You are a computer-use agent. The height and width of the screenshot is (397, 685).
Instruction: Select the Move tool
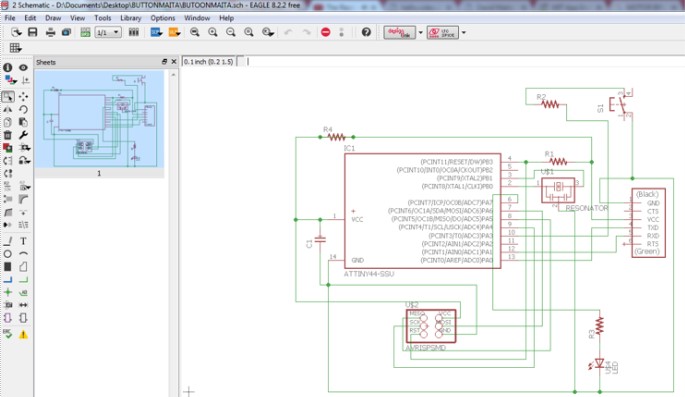(x=24, y=97)
